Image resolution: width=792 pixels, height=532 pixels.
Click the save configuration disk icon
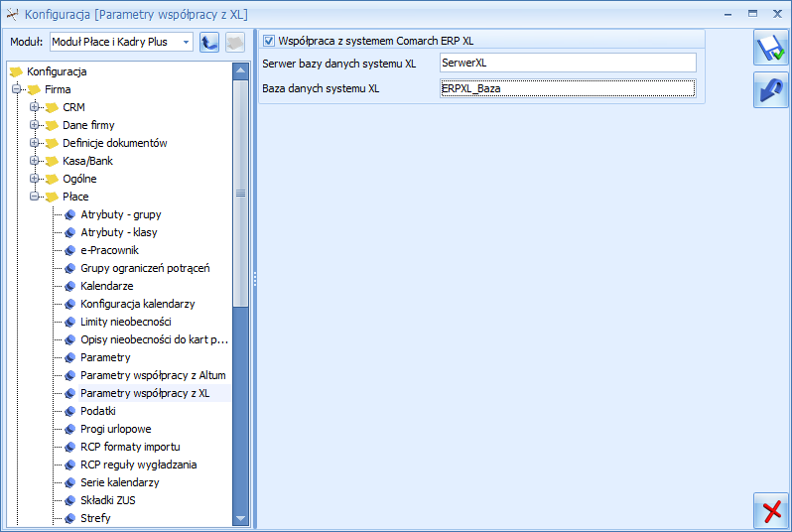click(771, 48)
